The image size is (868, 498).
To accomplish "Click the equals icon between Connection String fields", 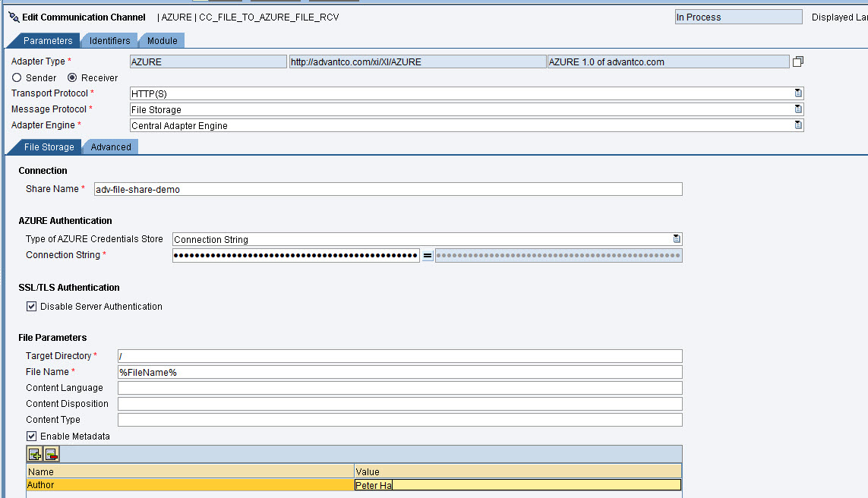I will 428,255.
